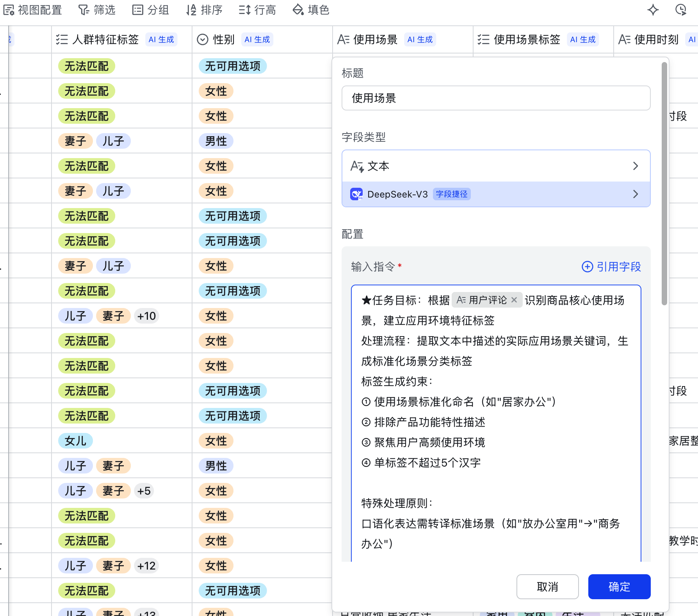This screenshot has width=698, height=616.
Task: Open the 筛选 filter option
Action: click(97, 10)
